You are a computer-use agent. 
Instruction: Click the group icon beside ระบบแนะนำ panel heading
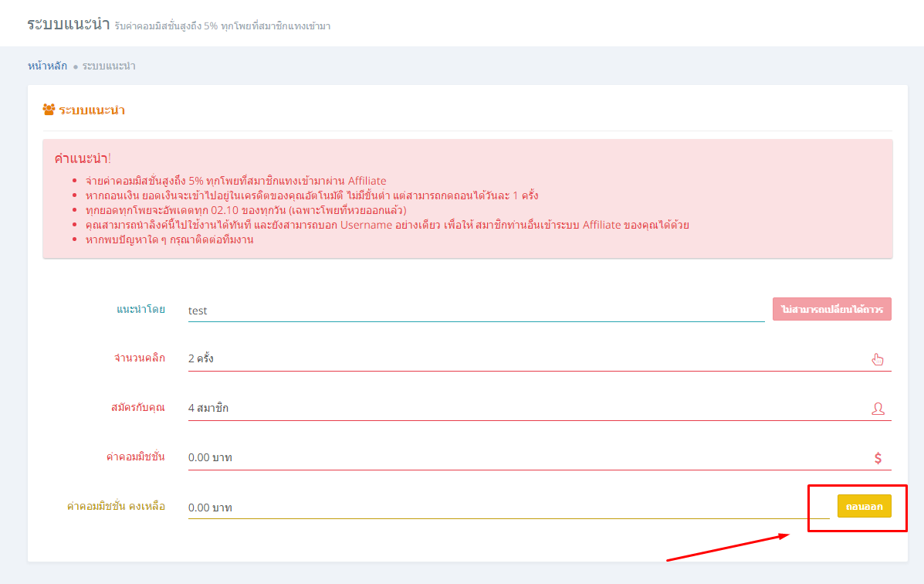pos(49,110)
